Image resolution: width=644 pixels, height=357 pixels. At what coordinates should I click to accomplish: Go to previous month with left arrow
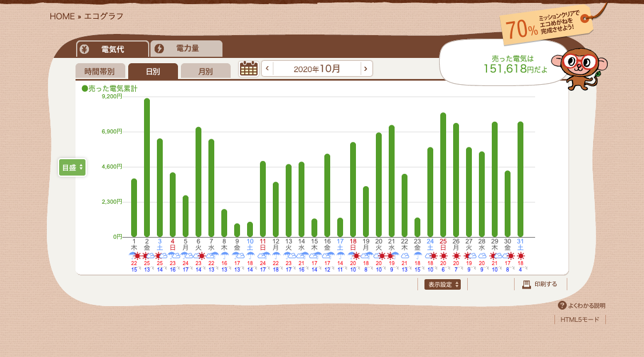coord(268,68)
